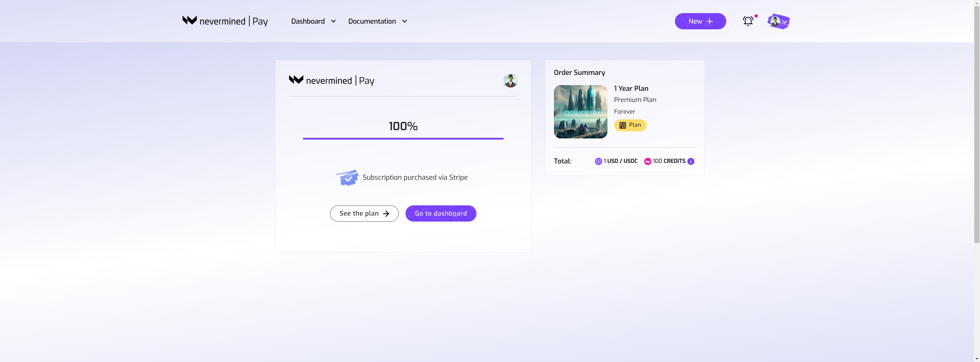
Task: Click the plus icon on the New button
Action: (709, 21)
